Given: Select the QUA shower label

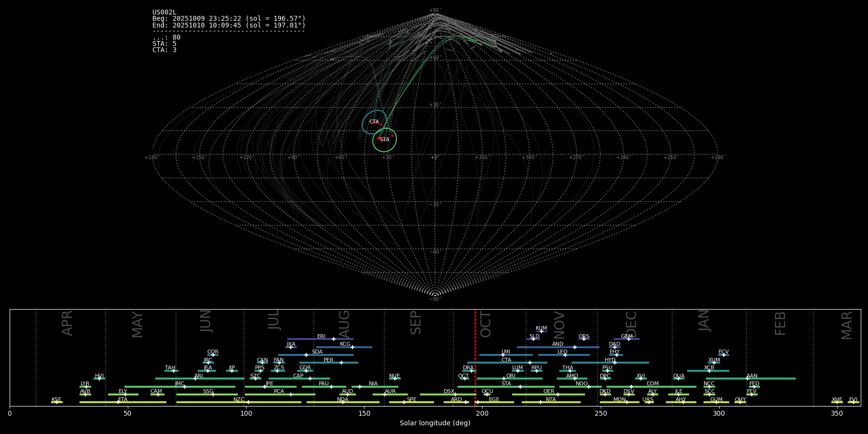Looking at the screenshot, I should 678,376.
